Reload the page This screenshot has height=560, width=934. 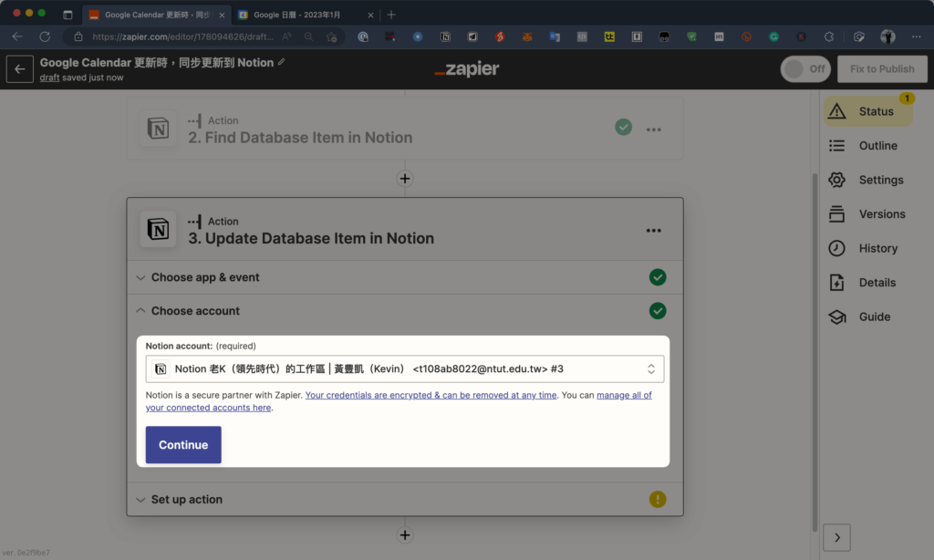[x=45, y=36]
